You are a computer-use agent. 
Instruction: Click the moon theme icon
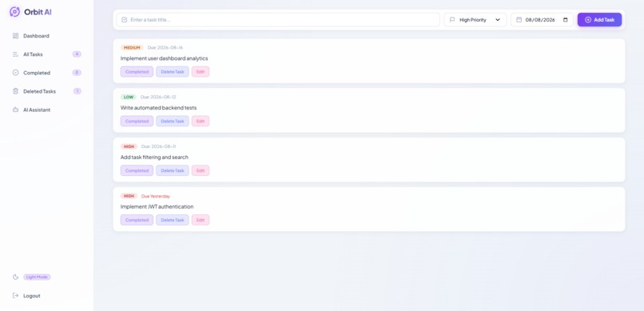[x=16, y=277]
